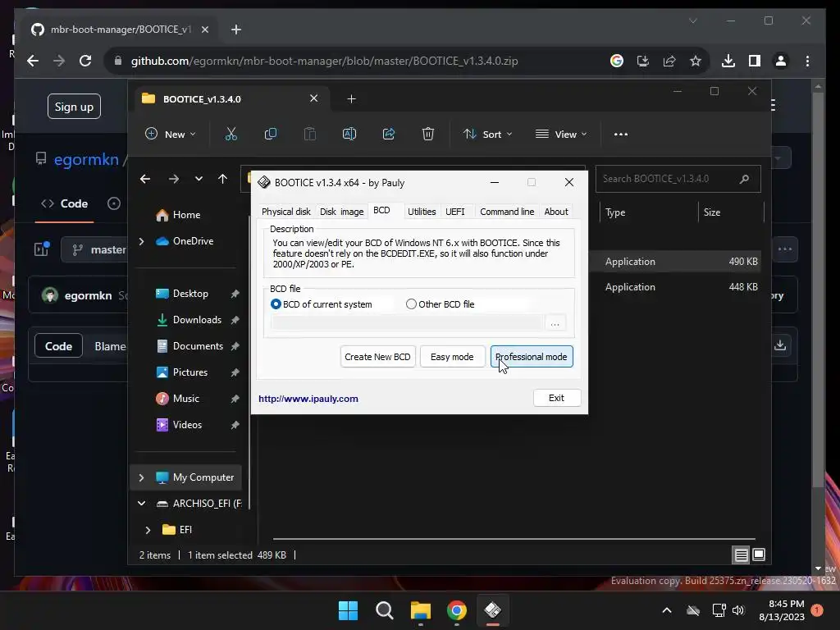Click the Professional mode button
Image resolution: width=840 pixels, height=630 pixels.
point(532,357)
